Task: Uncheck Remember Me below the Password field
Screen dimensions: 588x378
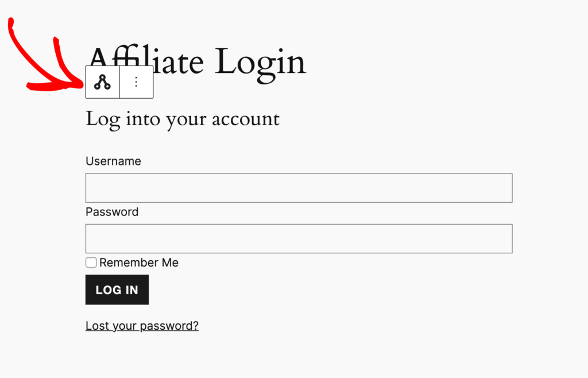Action: point(91,263)
